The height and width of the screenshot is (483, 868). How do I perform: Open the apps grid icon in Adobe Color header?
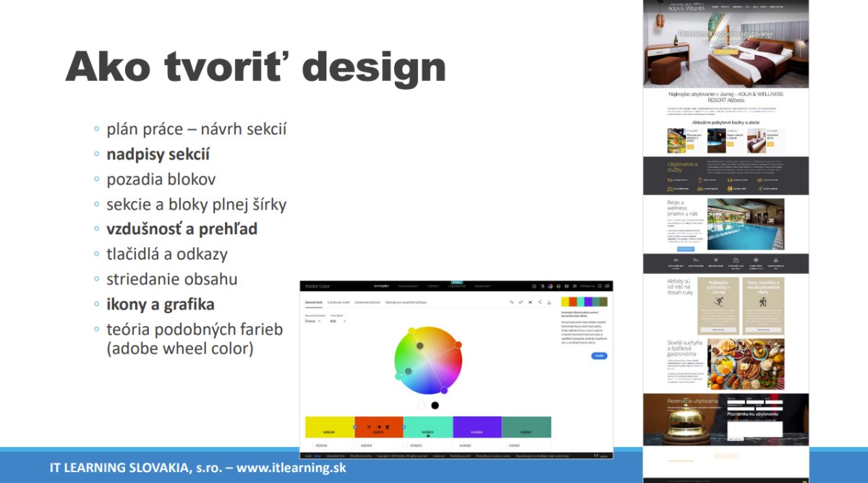point(600,286)
